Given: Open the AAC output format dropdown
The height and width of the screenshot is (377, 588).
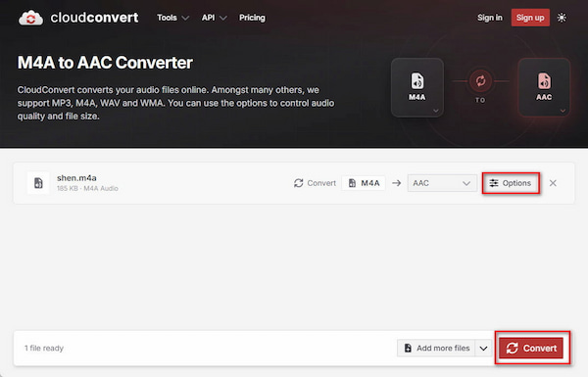Looking at the screenshot, I should click(x=442, y=183).
